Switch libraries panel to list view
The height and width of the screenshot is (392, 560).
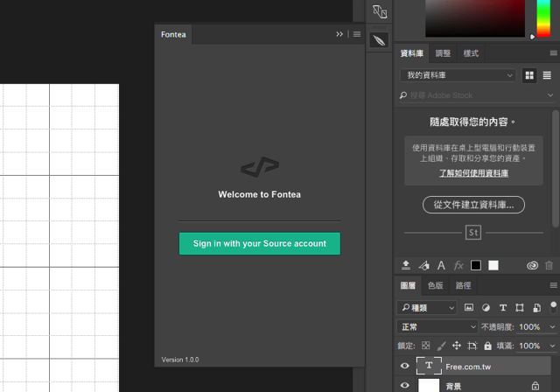pos(547,75)
